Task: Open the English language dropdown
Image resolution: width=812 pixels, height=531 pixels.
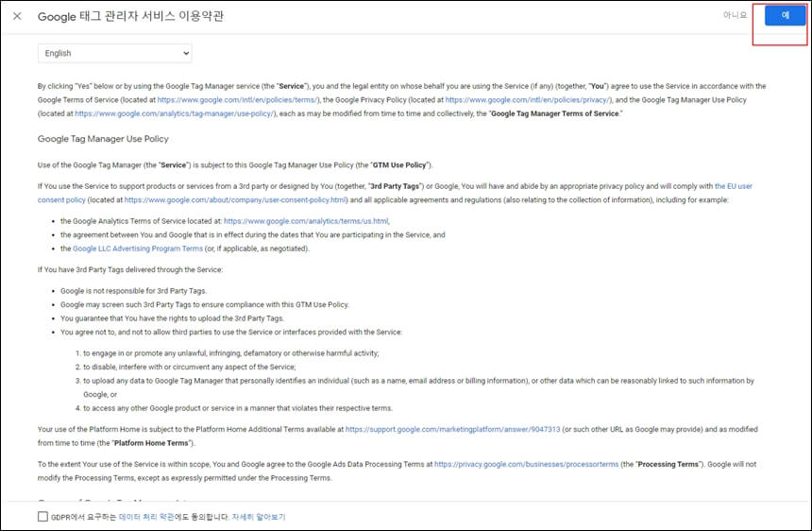Action: tap(115, 53)
